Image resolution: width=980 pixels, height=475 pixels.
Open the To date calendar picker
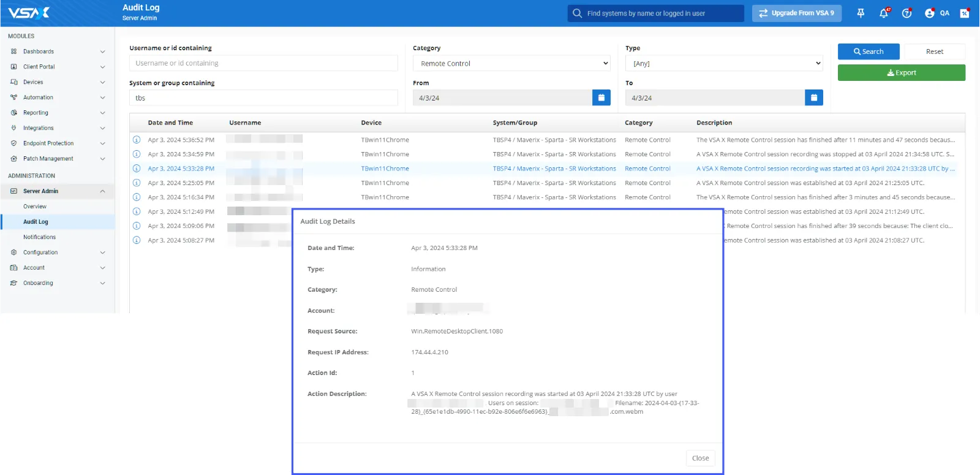click(x=813, y=97)
